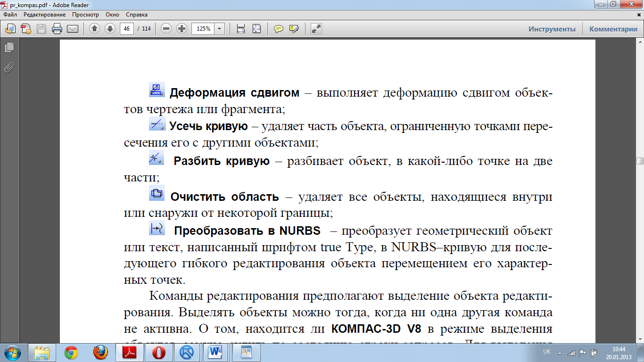Viewport: 644px width, 362px height.
Task: Open the Windows Start menu
Action: tap(11, 352)
